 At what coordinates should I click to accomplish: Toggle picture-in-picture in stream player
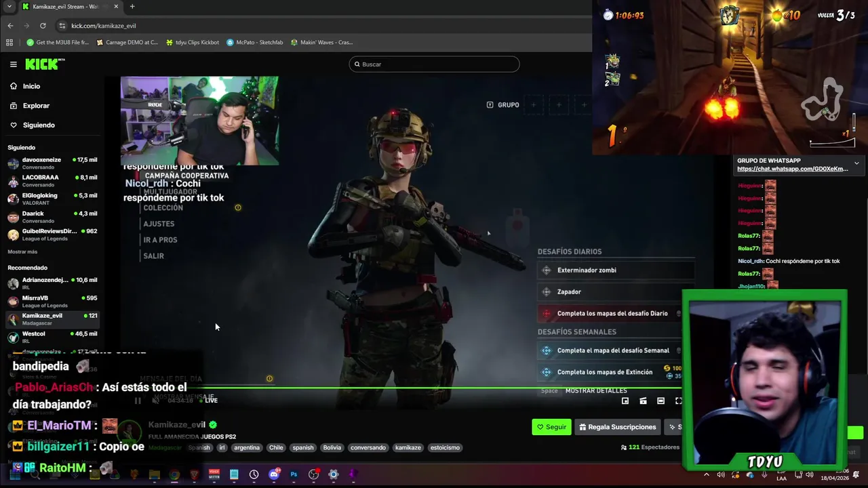[x=625, y=401]
